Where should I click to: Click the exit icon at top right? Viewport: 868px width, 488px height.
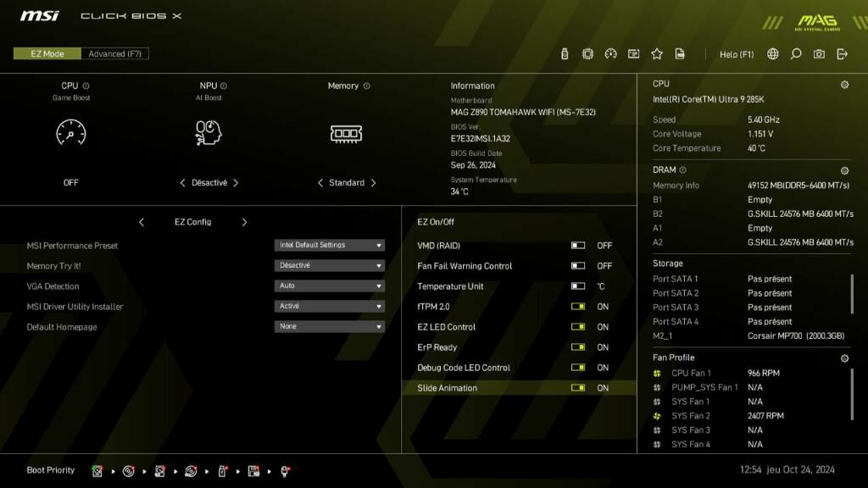click(842, 53)
